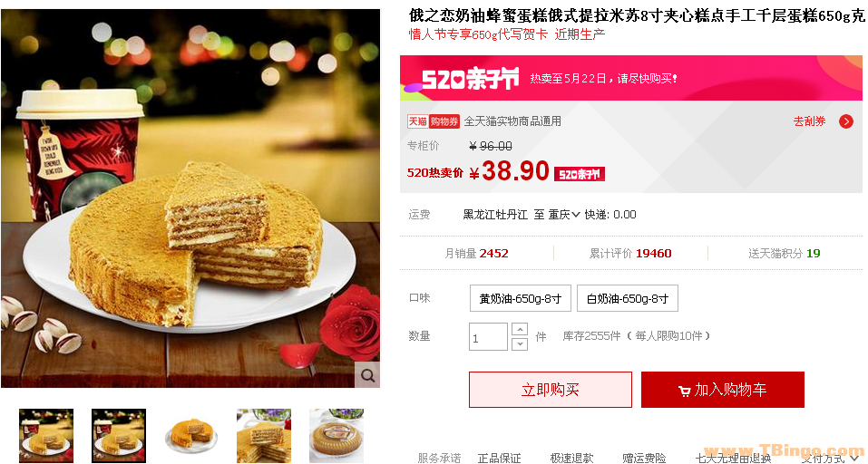868x464 pixels.
Task: Click the 天猫购物券 coupon badge
Action: coord(434,121)
